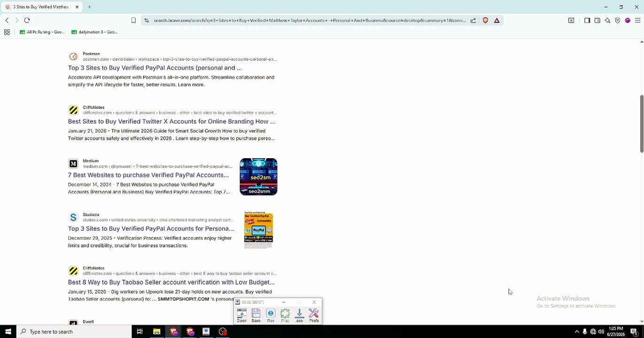Viewport: 644px width, 338px height.
Task: Open Brave Rewards triangle icon
Action: (497, 20)
